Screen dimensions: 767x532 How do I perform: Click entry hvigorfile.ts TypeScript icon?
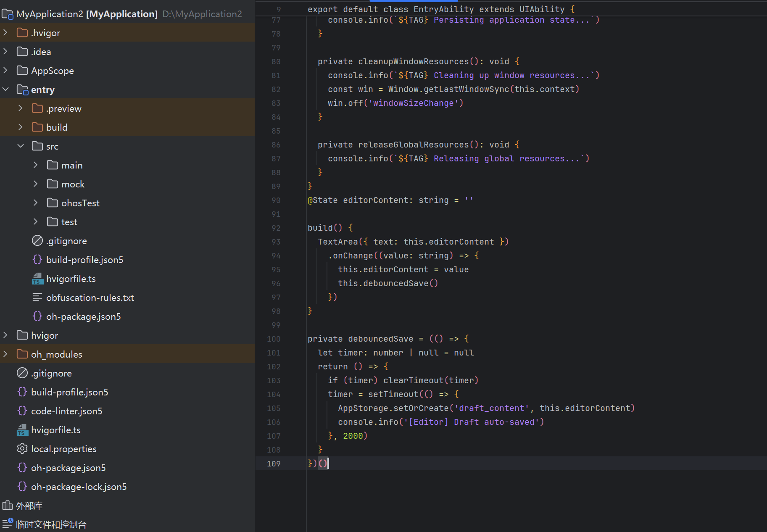[x=37, y=279]
